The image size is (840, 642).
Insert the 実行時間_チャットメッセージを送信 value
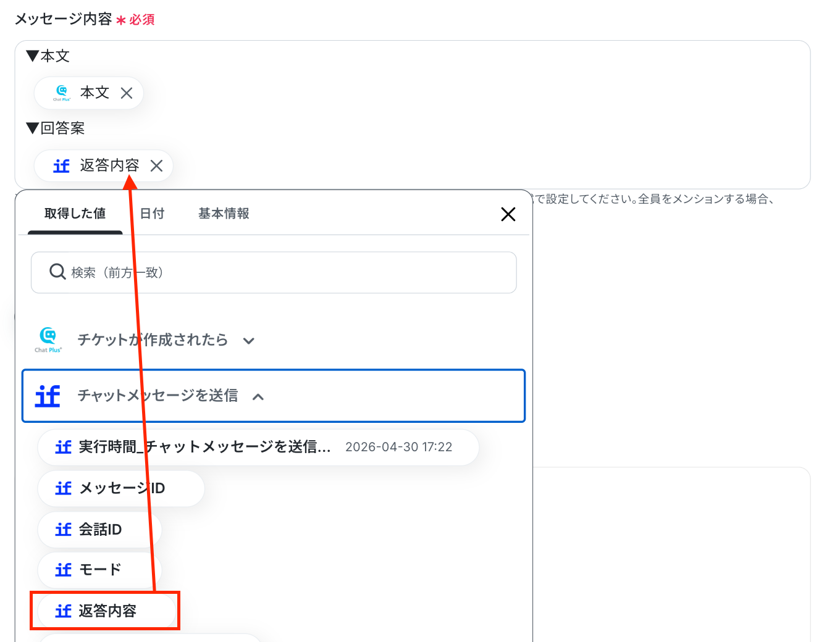click(258, 447)
